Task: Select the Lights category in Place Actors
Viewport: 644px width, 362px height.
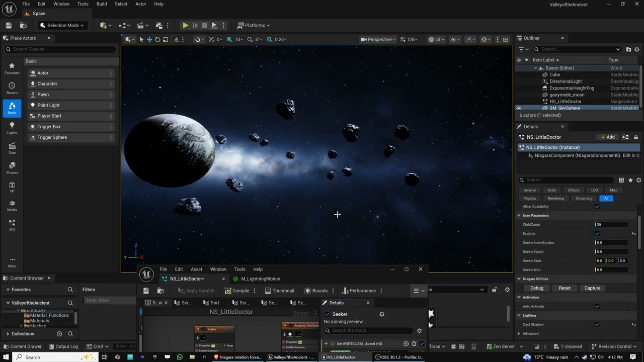Action: (12, 128)
